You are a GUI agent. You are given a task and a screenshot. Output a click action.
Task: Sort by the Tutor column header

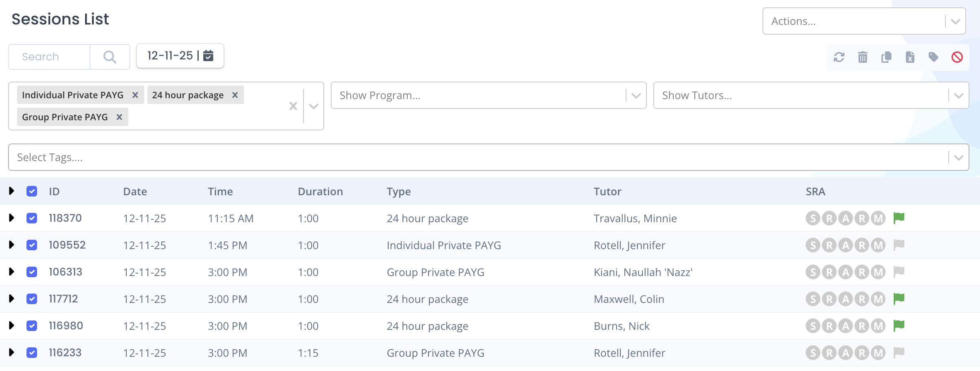coord(607,192)
